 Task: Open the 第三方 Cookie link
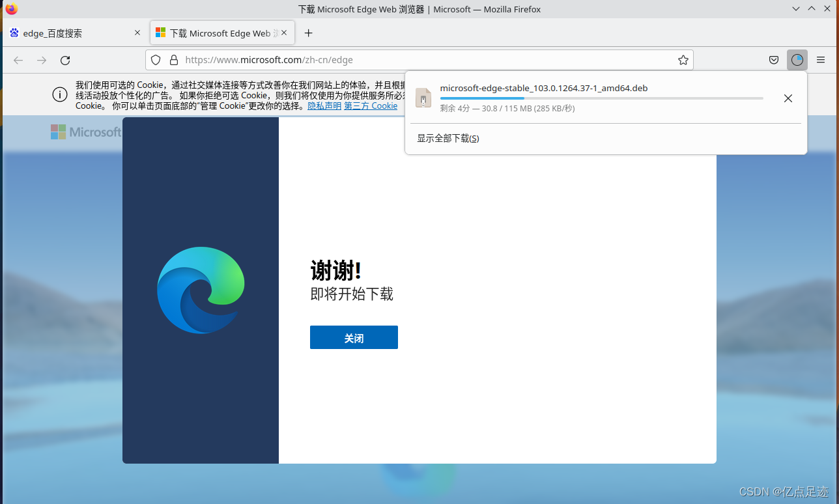pos(371,105)
